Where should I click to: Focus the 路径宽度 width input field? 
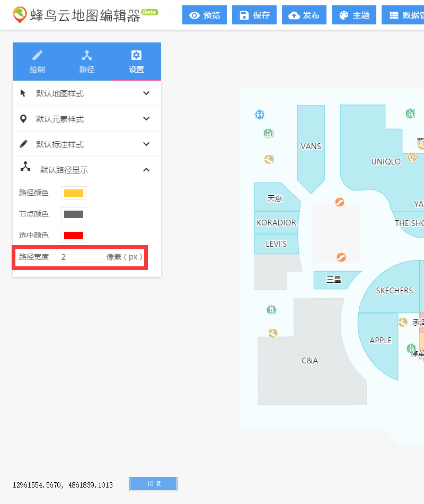[84, 257]
